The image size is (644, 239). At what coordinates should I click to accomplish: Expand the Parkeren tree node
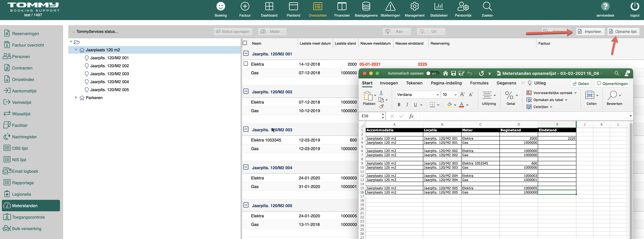76,98
